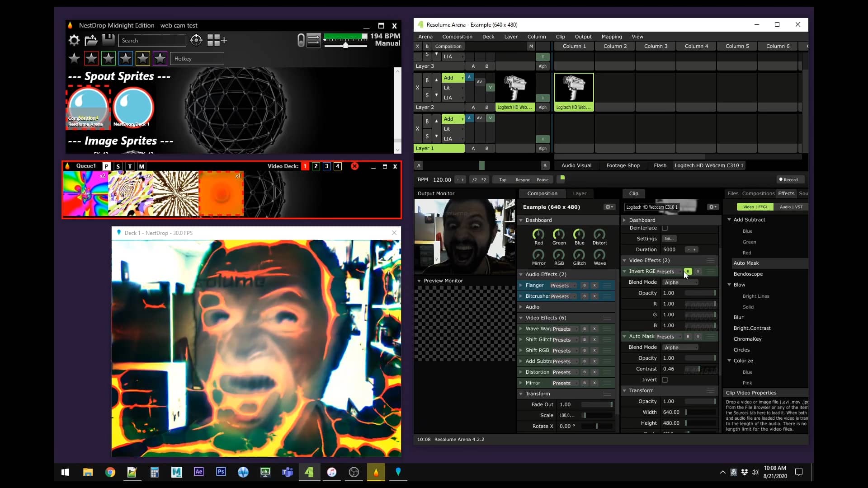
Task: Open the Auto Mask Blend Mode dropdown
Action: click(681, 347)
